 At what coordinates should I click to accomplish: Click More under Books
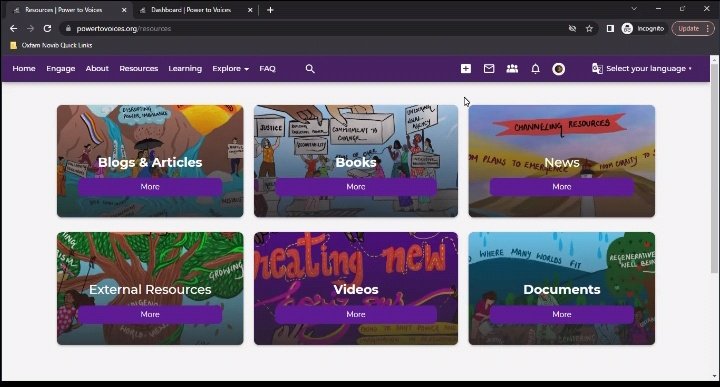pyautogui.click(x=356, y=187)
